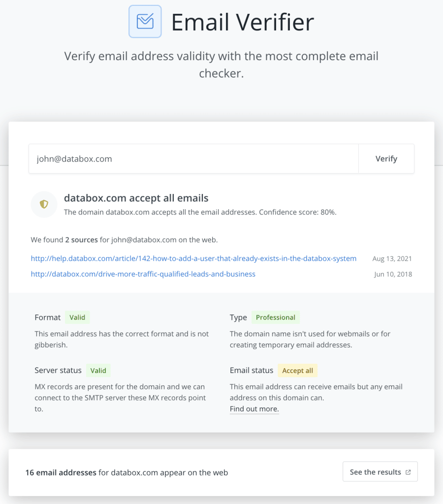The width and height of the screenshot is (443, 504).
Task: Click the databox.com accept all emails heading
Action: 136,198
